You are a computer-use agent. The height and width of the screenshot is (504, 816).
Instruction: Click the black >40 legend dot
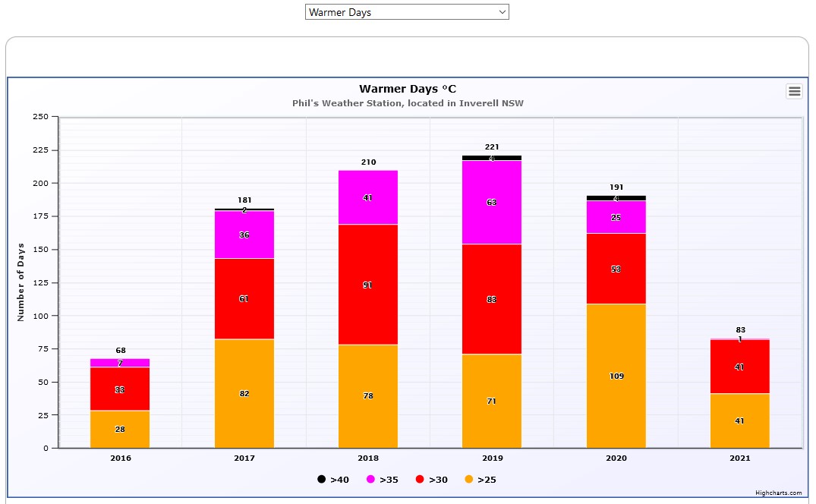[322, 480]
